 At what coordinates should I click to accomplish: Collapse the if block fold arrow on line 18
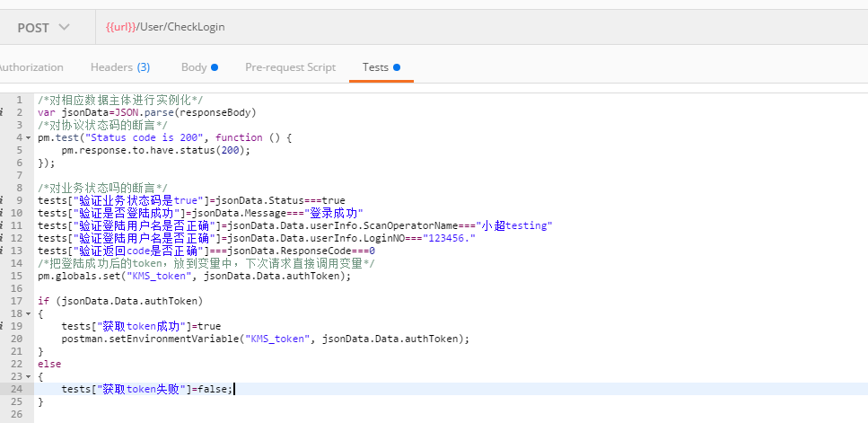click(30, 313)
